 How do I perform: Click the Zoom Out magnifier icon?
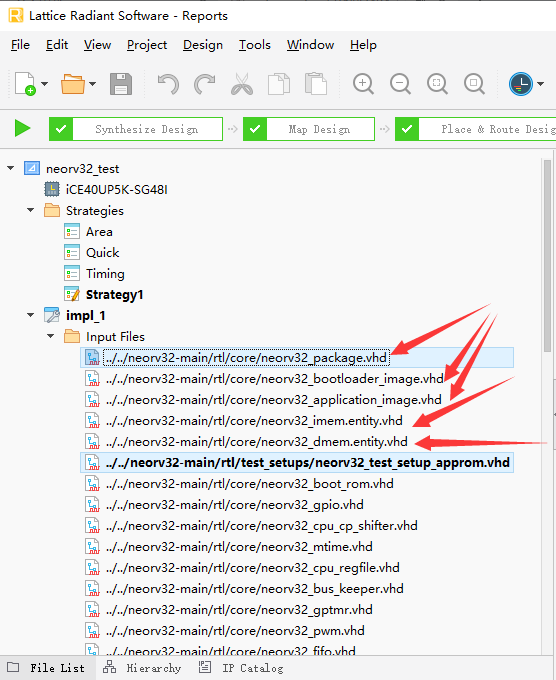400,84
